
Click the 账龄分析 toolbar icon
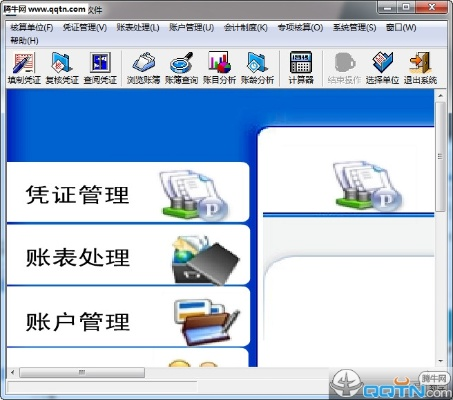[257, 68]
